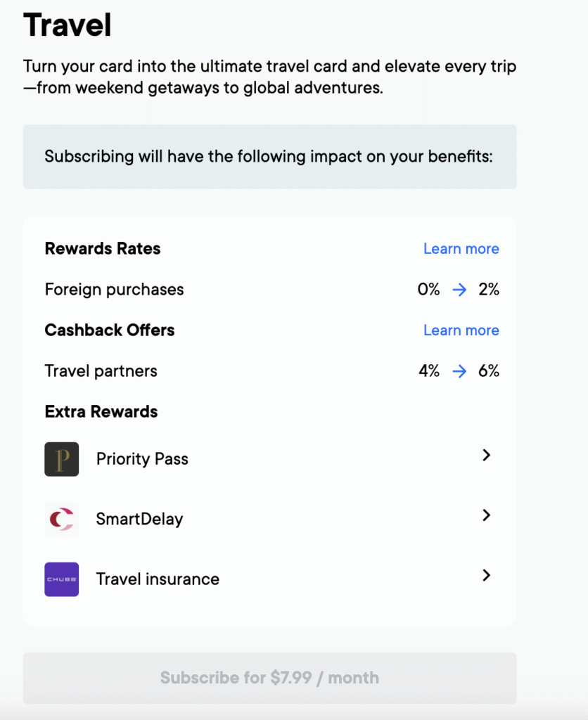
Task: Click the Travel page heading
Action: (x=68, y=25)
